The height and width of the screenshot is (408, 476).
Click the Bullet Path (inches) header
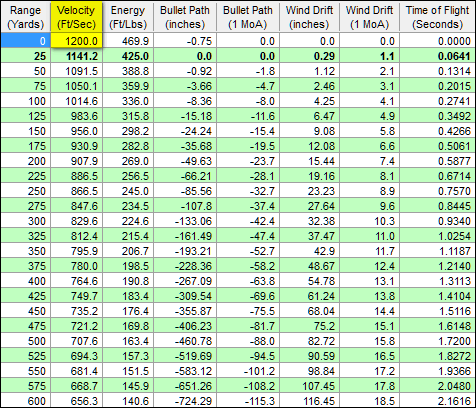pyautogui.click(x=185, y=17)
